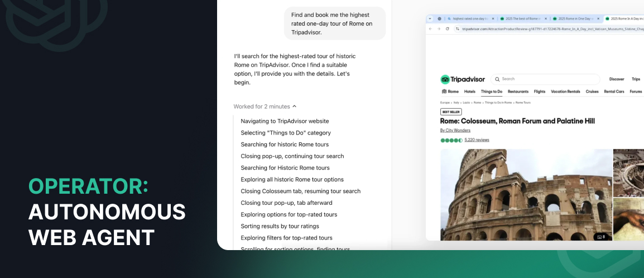Click the browser back arrow
The width and height of the screenshot is (644, 278).
point(430,28)
